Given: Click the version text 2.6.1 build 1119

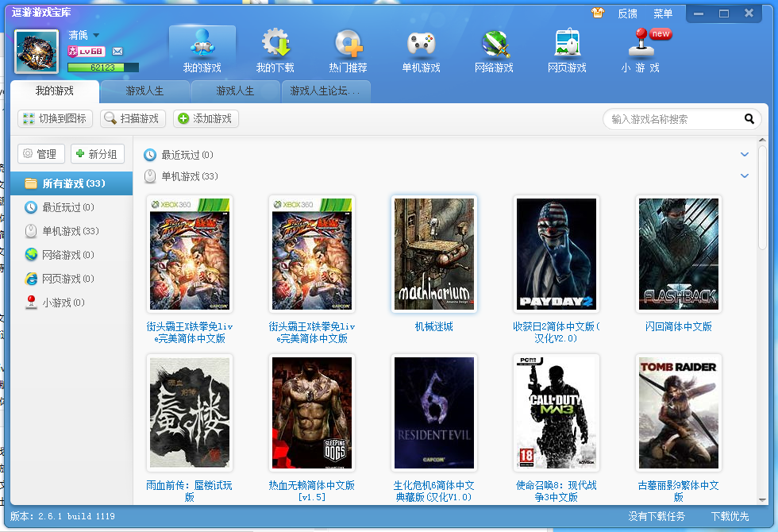Looking at the screenshot, I should coord(63,517).
